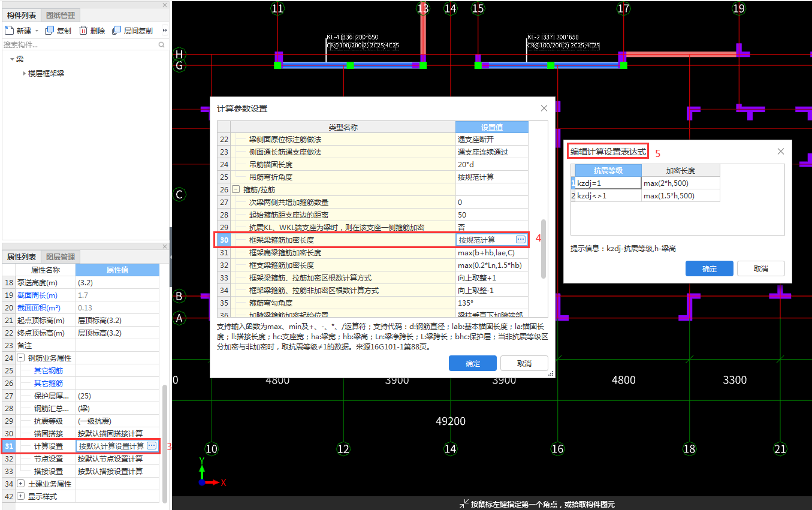The image size is (812, 510).
Task: Click the search magnifier icon in 搜索构件 box
Action: tap(161, 44)
